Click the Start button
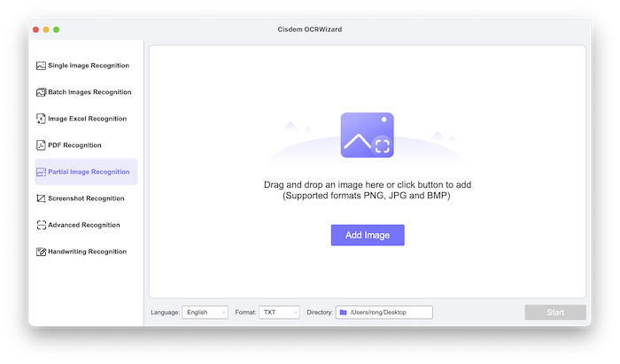This screenshot has width=620, height=364. coord(554,313)
